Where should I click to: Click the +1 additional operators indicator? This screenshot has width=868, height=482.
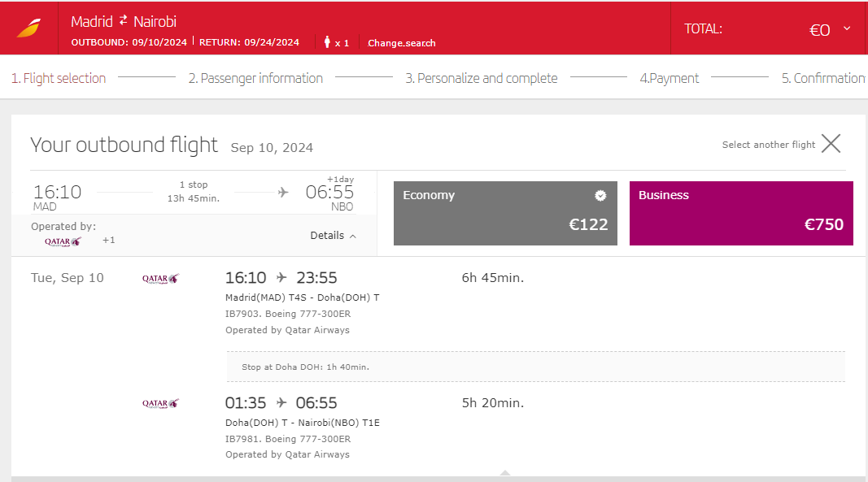(108, 240)
